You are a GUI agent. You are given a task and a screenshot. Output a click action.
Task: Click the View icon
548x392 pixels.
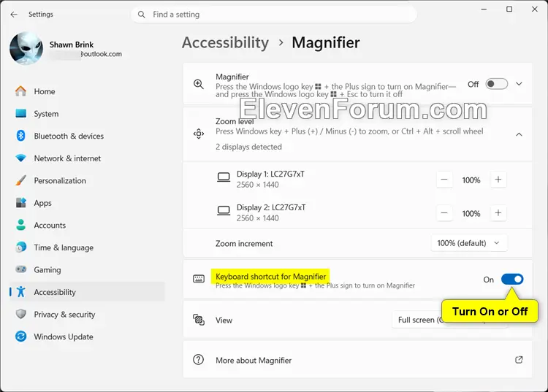(x=199, y=320)
